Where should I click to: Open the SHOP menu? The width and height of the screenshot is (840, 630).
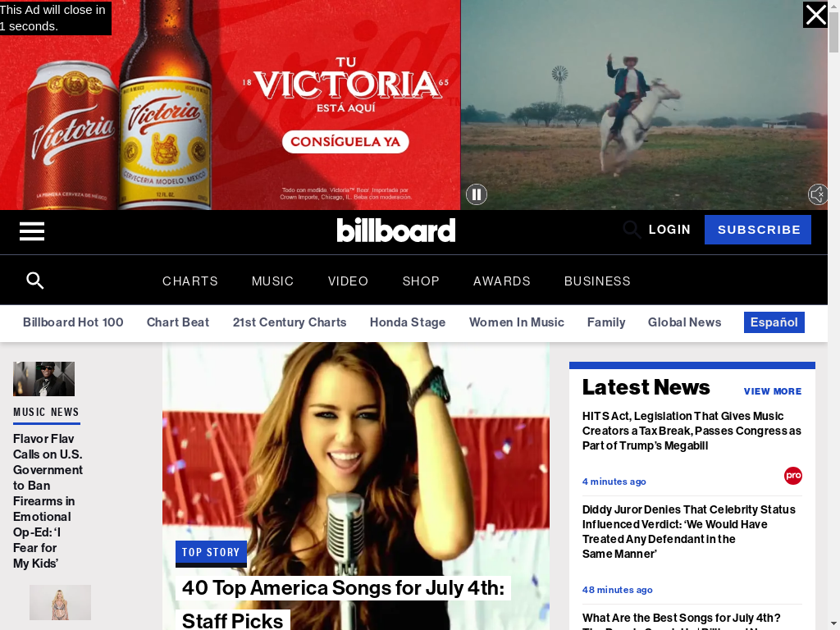click(x=421, y=281)
